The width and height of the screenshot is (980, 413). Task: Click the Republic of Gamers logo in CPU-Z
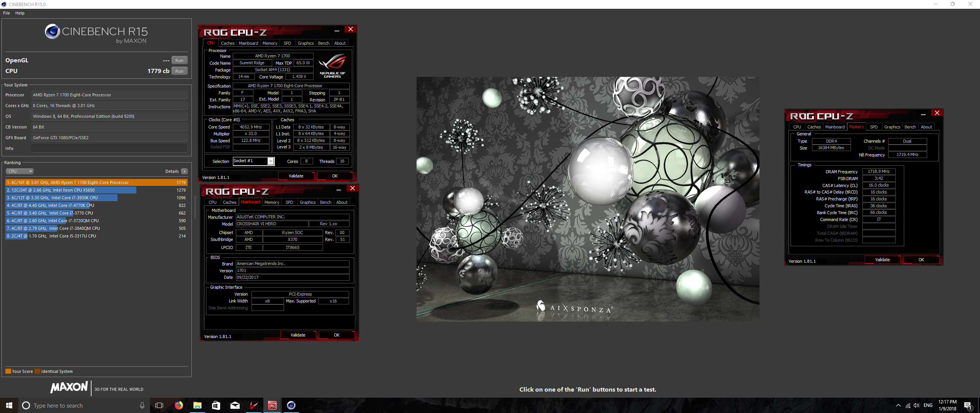click(x=332, y=65)
